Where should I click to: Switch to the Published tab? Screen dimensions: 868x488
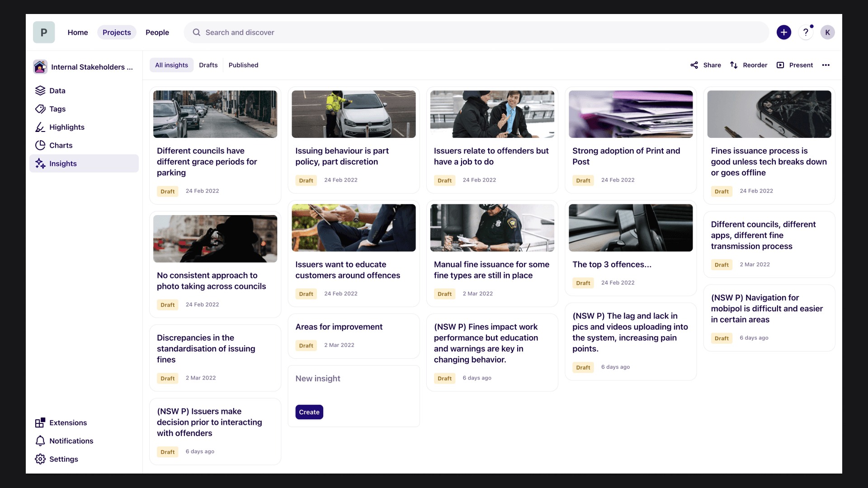(243, 65)
